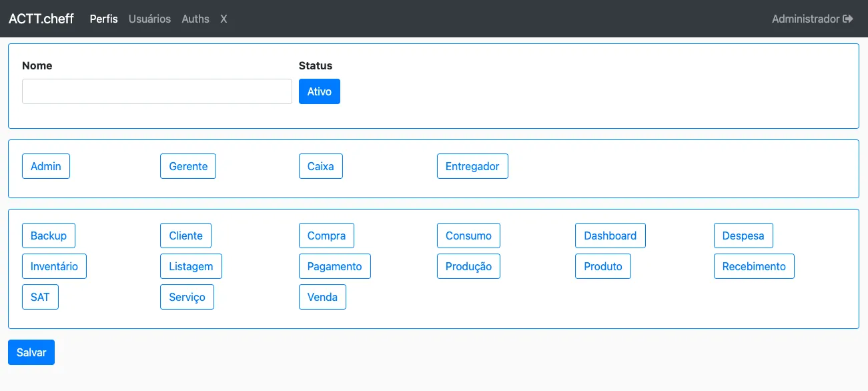
Task: Open the Perfis navigation link
Action: point(103,19)
